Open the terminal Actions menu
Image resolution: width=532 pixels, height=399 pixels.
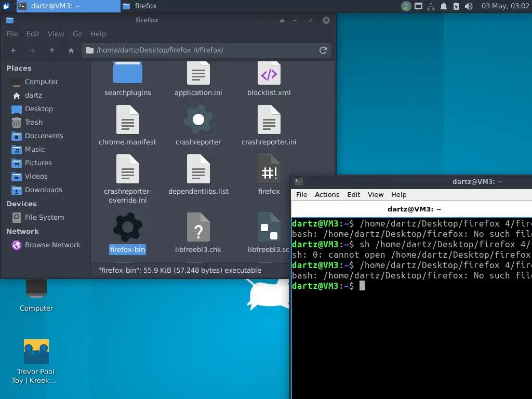327,195
